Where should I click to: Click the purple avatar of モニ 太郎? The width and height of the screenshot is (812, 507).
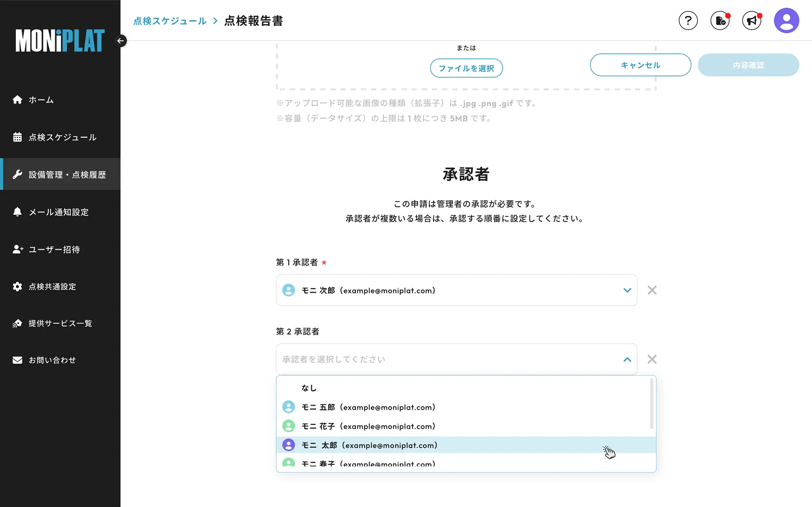(x=289, y=445)
